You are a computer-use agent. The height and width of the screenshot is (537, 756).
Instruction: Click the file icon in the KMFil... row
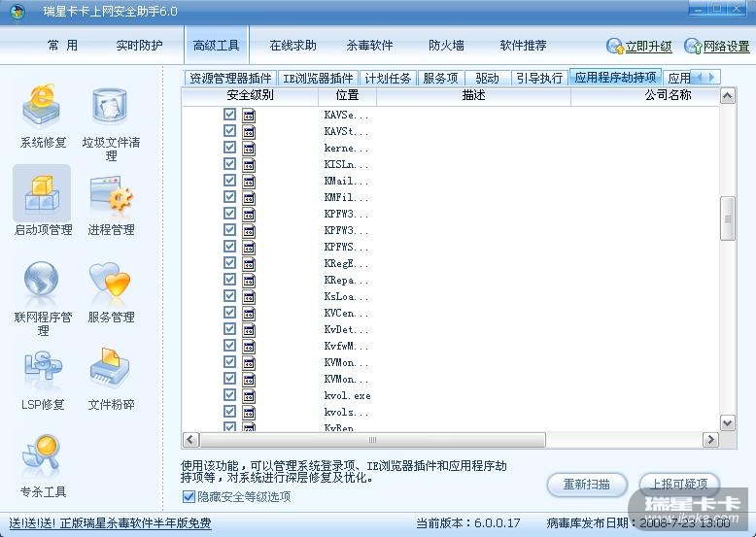tap(249, 198)
